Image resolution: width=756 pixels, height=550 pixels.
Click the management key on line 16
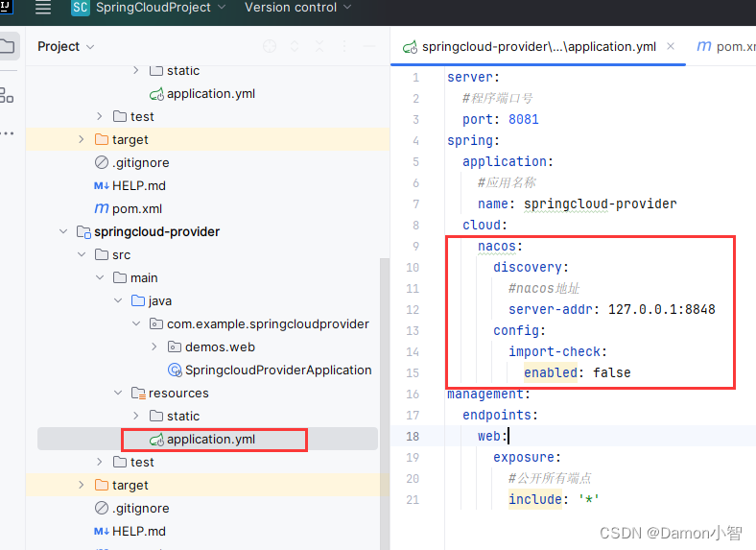point(485,395)
